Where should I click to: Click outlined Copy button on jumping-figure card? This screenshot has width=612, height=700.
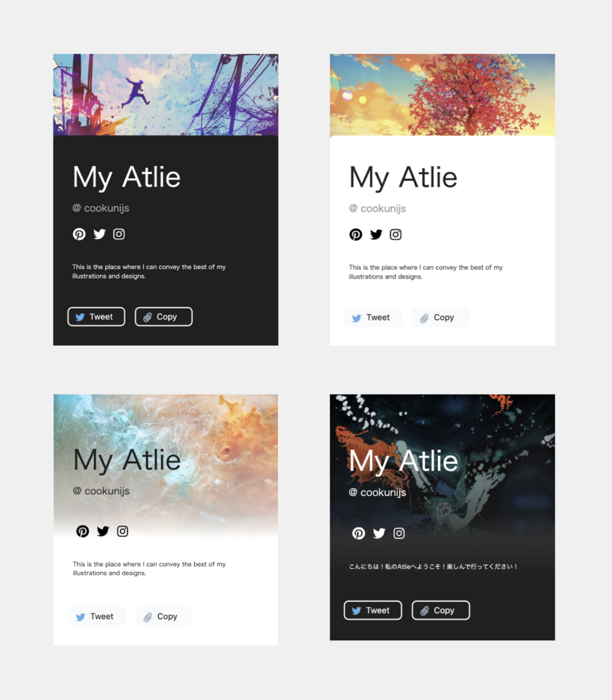(164, 316)
